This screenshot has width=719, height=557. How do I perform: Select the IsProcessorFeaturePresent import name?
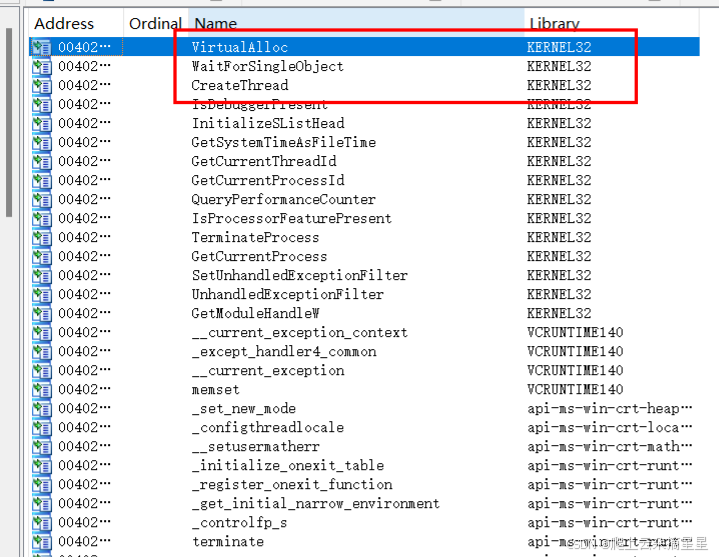(292, 219)
